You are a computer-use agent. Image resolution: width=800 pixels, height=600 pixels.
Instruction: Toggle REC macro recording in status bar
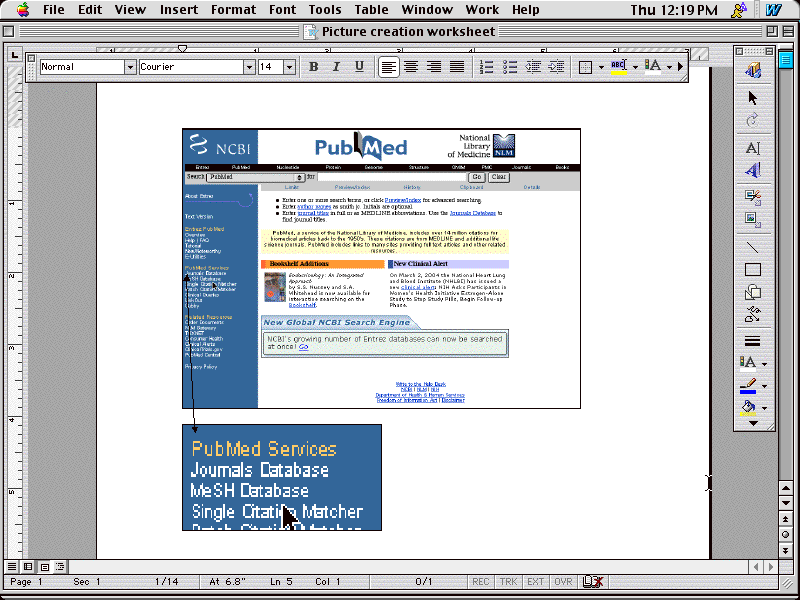pos(481,582)
